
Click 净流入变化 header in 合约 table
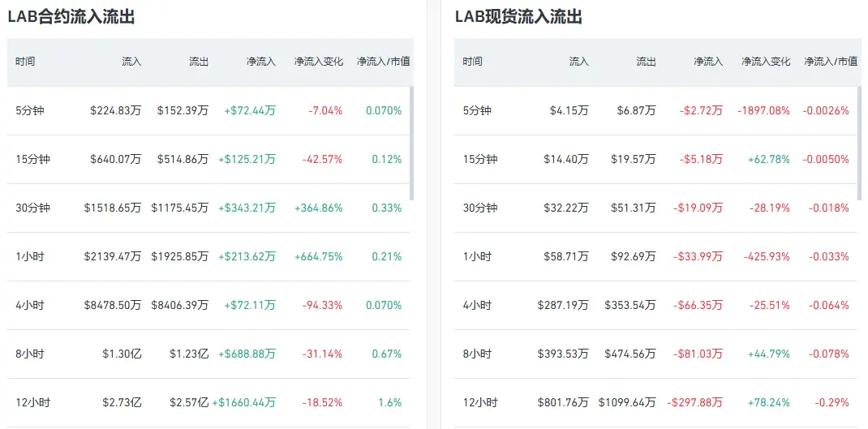[318, 62]
